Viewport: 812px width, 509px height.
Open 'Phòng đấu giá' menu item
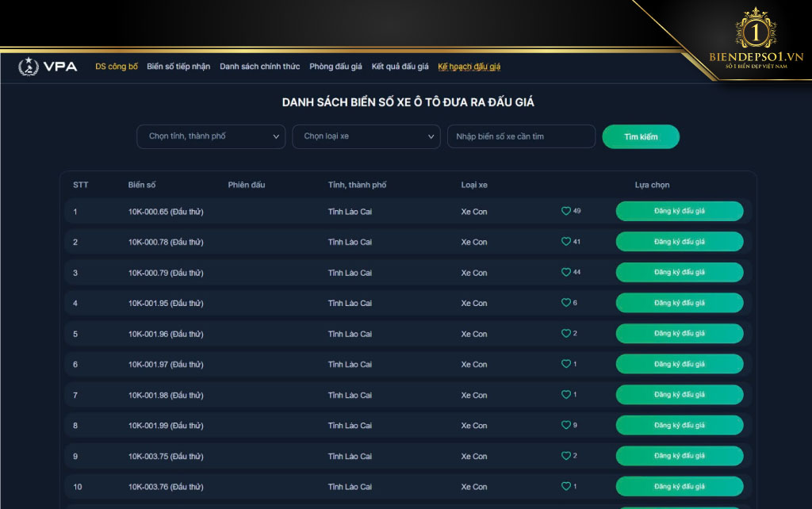tap(335, 67)
